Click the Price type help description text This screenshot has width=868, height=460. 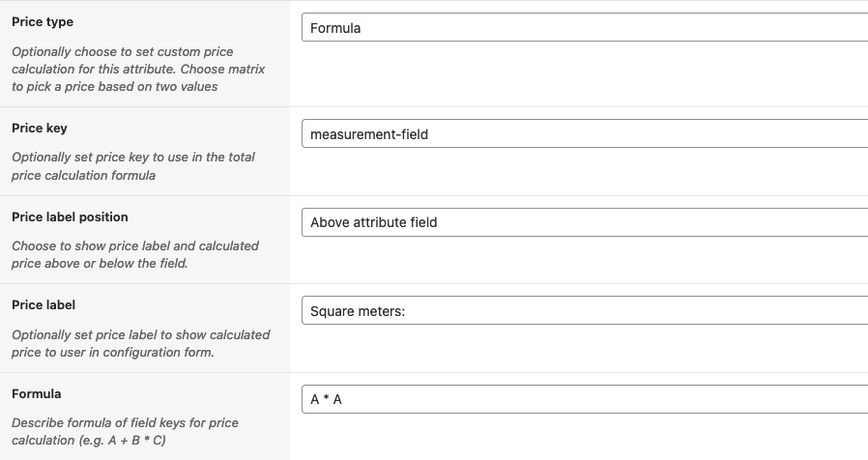137,69
